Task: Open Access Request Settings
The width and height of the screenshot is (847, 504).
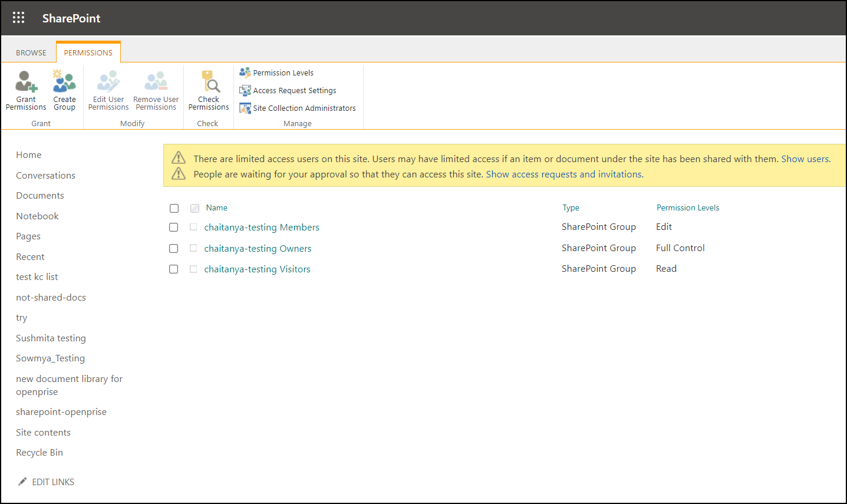Action: pos(295,90)
